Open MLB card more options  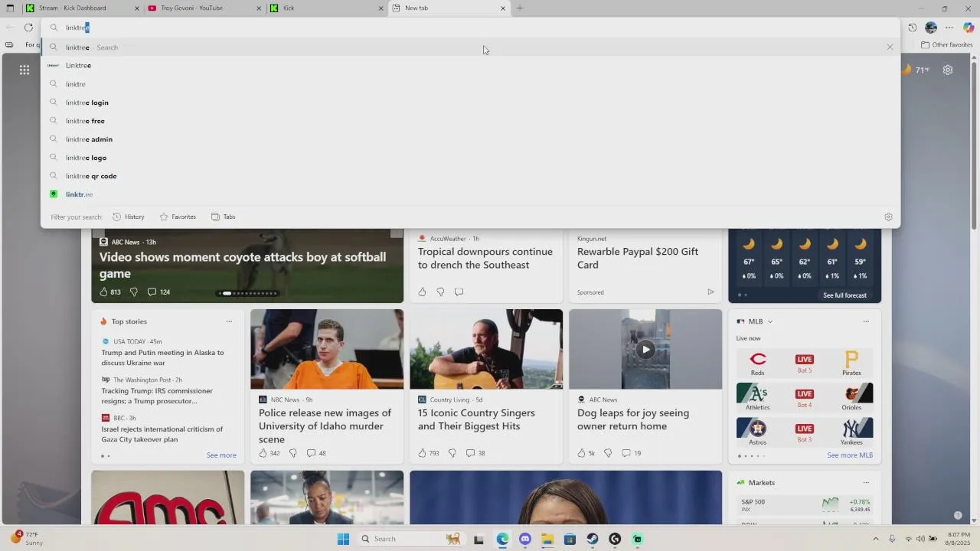pyautogui.click(x=866, y=321)
